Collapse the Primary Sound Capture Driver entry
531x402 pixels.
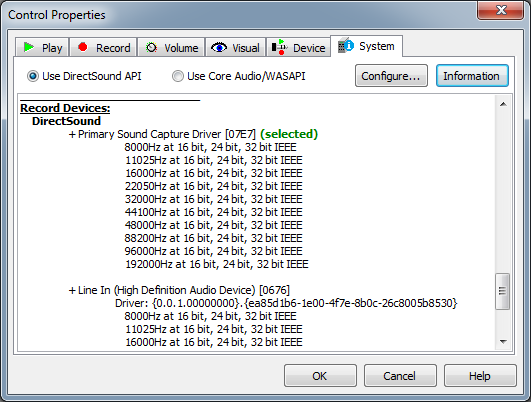[x=72, y=134]
